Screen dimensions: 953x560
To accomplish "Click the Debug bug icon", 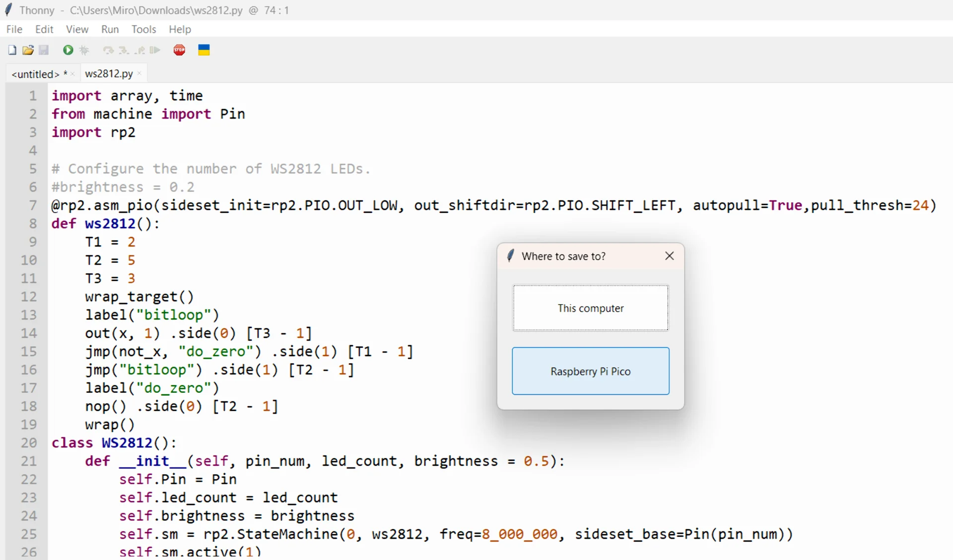I will tap(84, 50).
